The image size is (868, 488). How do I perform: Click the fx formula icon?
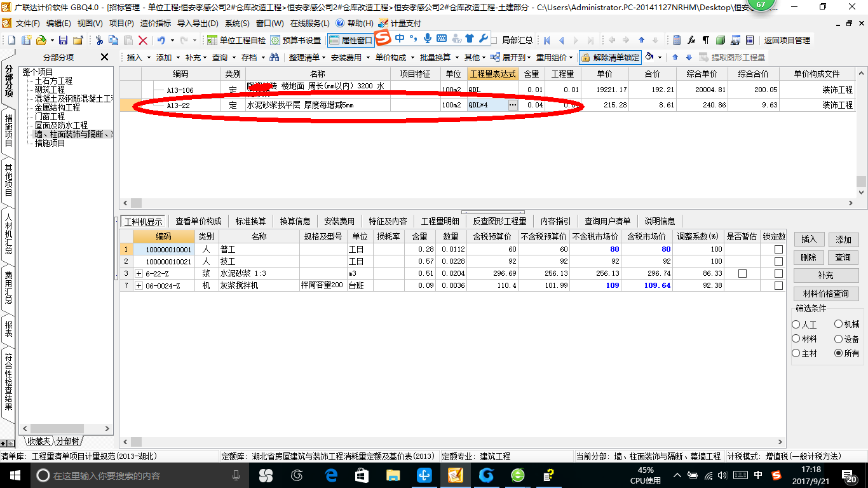click(691, 40)
